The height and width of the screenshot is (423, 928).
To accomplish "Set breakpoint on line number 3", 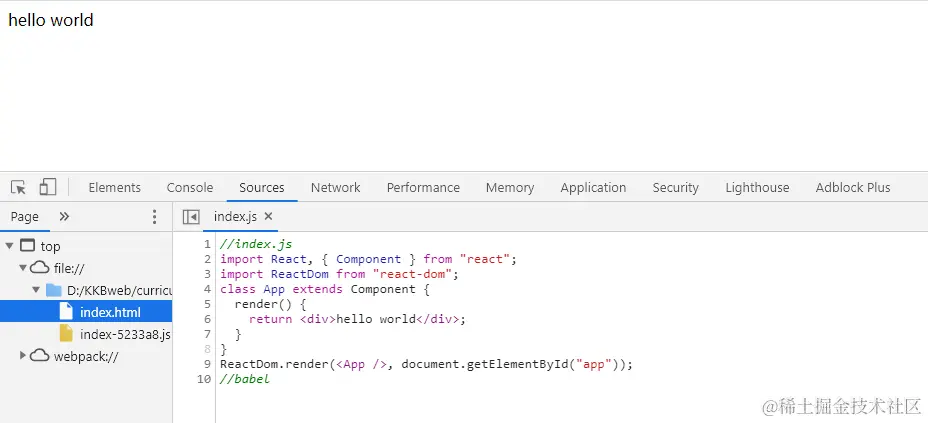I will [207, 274].
